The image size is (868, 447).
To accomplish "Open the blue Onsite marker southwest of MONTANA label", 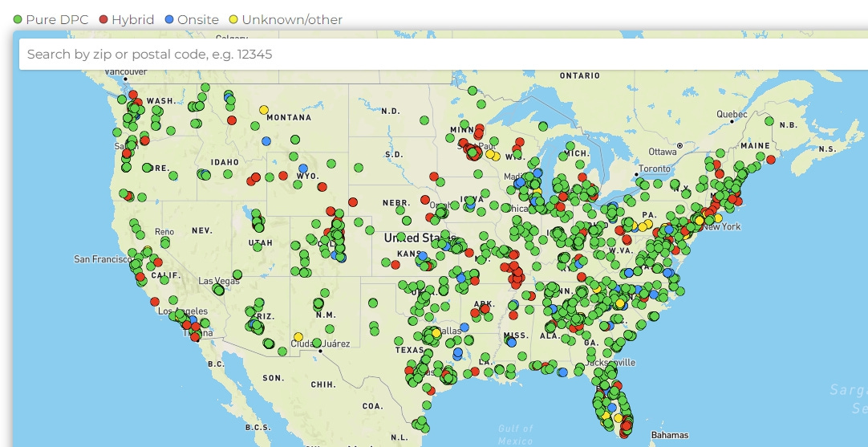I will point(266,141).
